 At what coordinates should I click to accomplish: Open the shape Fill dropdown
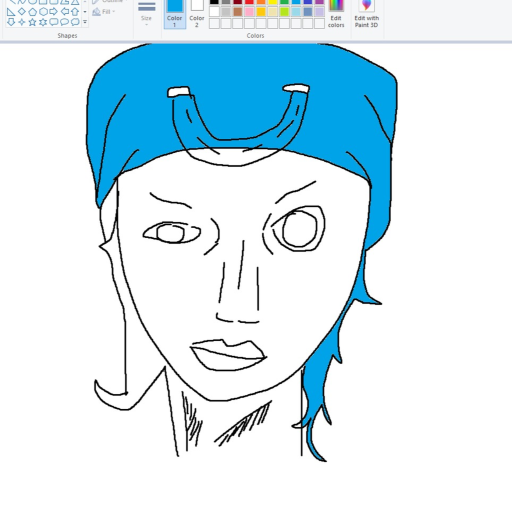point(104,12)
